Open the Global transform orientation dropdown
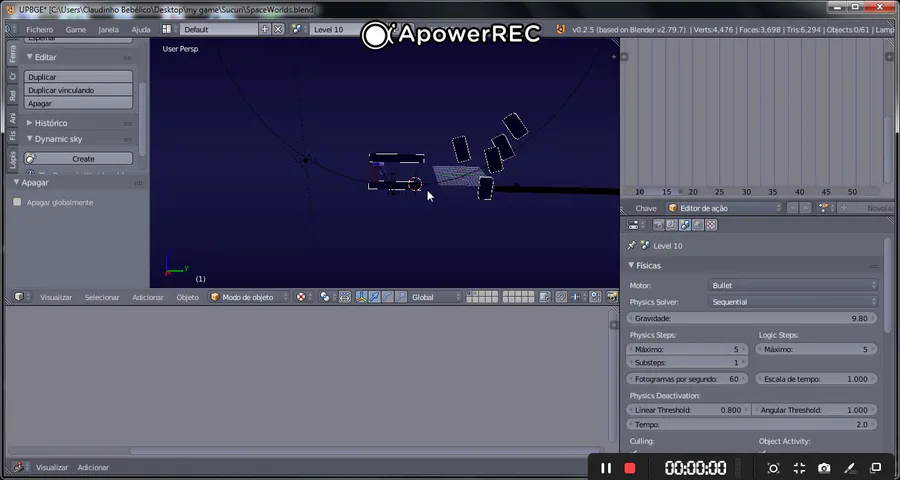900x480 pixels. point(435,297)
